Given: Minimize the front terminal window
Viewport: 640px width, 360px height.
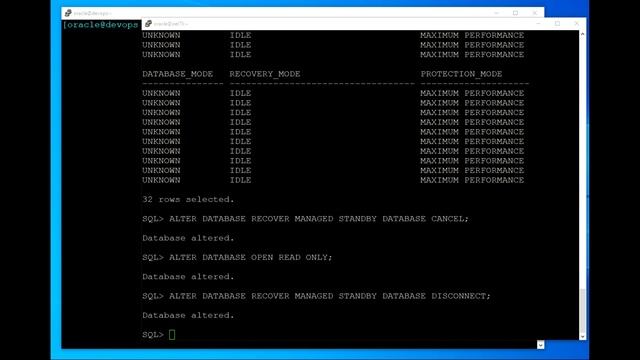Looking at the screenshot, I should [x=538, y=24].
